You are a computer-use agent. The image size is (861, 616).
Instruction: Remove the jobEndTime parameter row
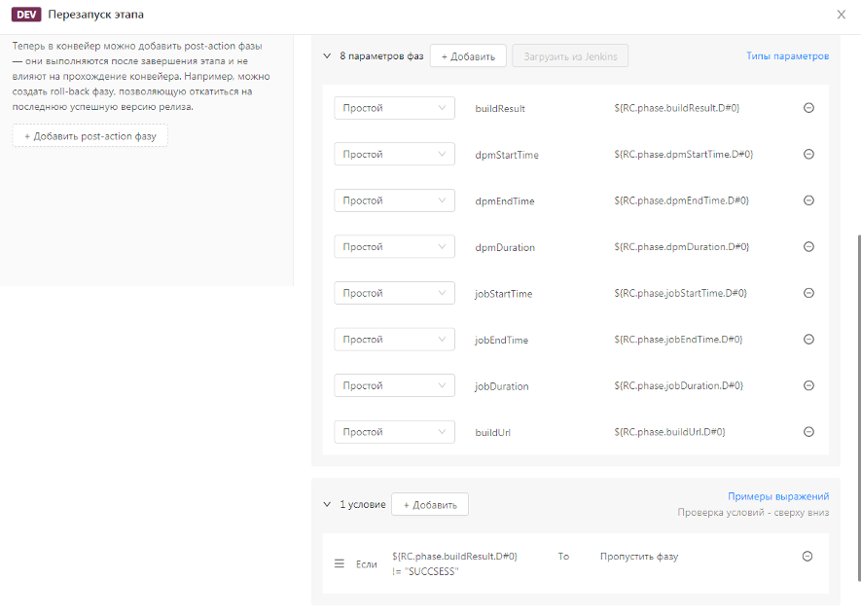(x=807, y=339)
